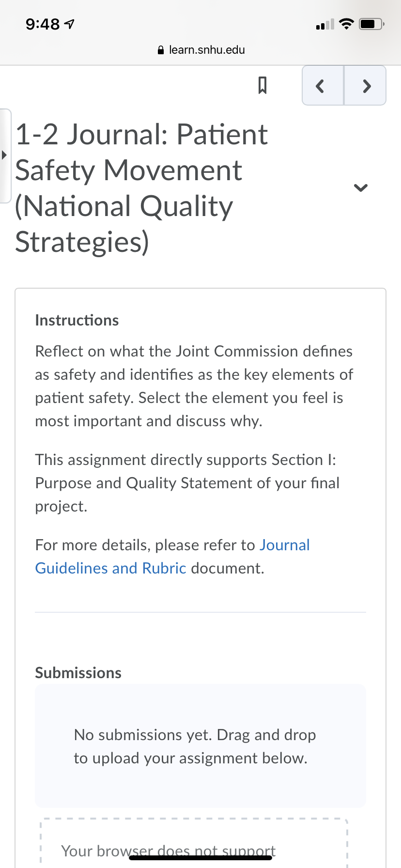This screenshot has width=401, height=868.
Task: Tap the 9:48 clock in status bar
Action: point(43,24)
